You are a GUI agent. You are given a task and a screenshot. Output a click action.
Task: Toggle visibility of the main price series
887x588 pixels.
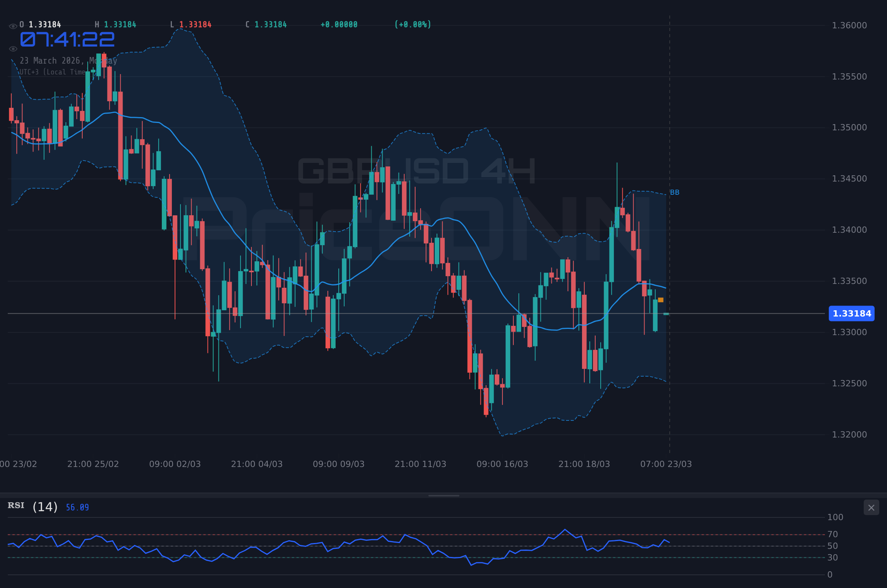[13, 26]
